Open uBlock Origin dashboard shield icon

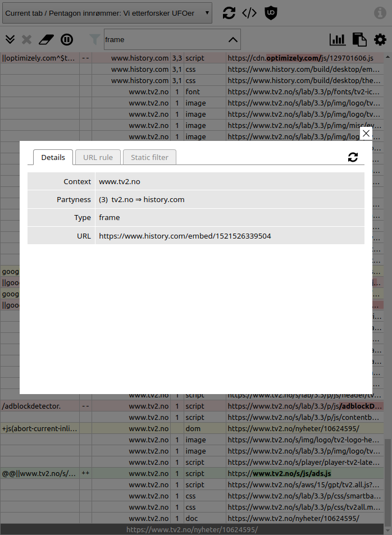coord(271,13)
